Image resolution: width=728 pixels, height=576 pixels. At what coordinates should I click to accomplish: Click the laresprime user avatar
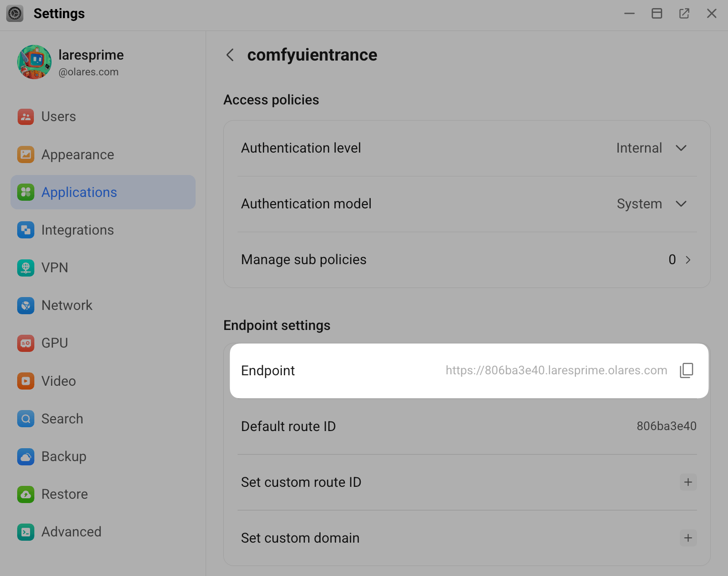tap(34, 62)
